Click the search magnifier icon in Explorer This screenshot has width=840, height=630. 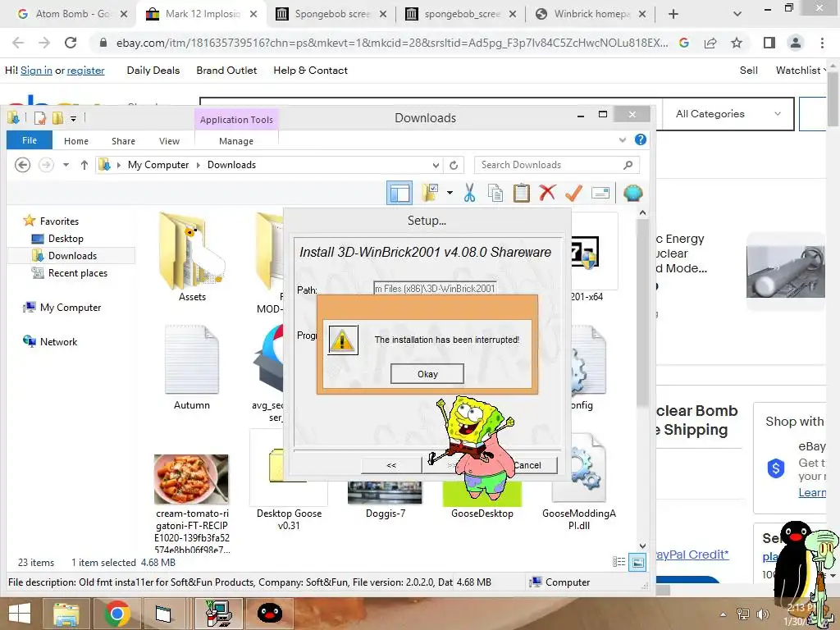[x=628, y=165]
